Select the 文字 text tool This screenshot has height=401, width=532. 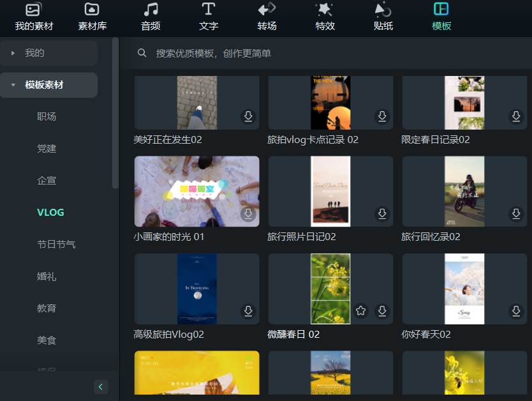coord(208,17)
